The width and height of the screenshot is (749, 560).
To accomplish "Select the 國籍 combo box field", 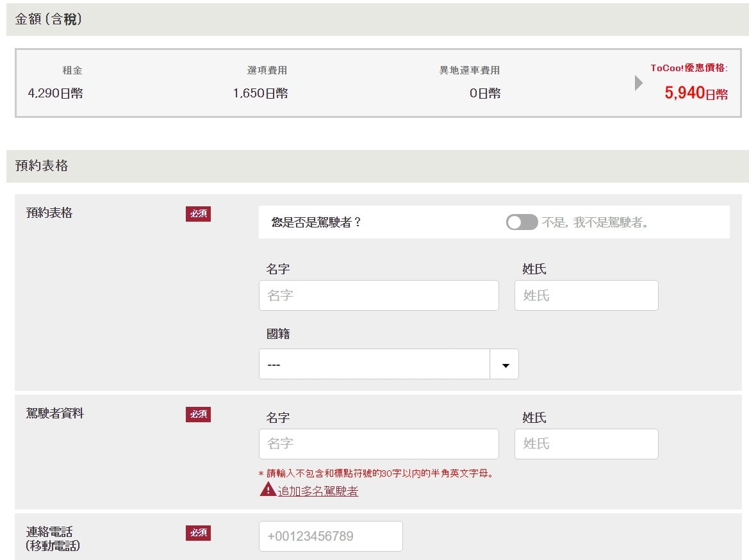I will tap(374, 365).
